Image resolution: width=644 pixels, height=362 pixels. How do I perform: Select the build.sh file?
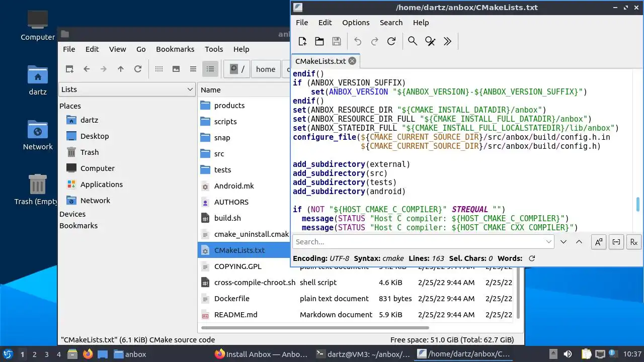[x=227, y=218]
